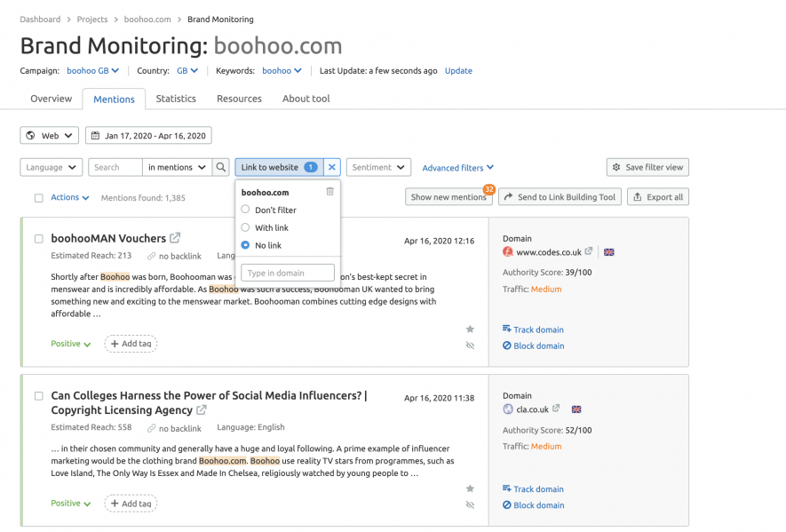Click Show new mentions button
Screen dimensions: 786x532
pyautogui.click(x=449, y=197)
